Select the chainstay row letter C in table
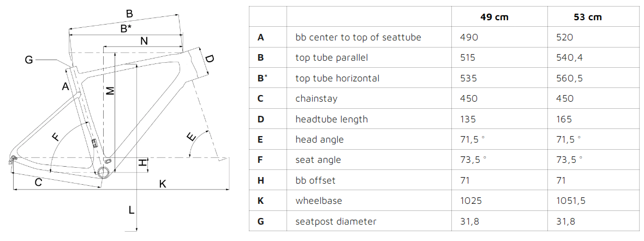The image size is (644, 241). tap(260, 99)
